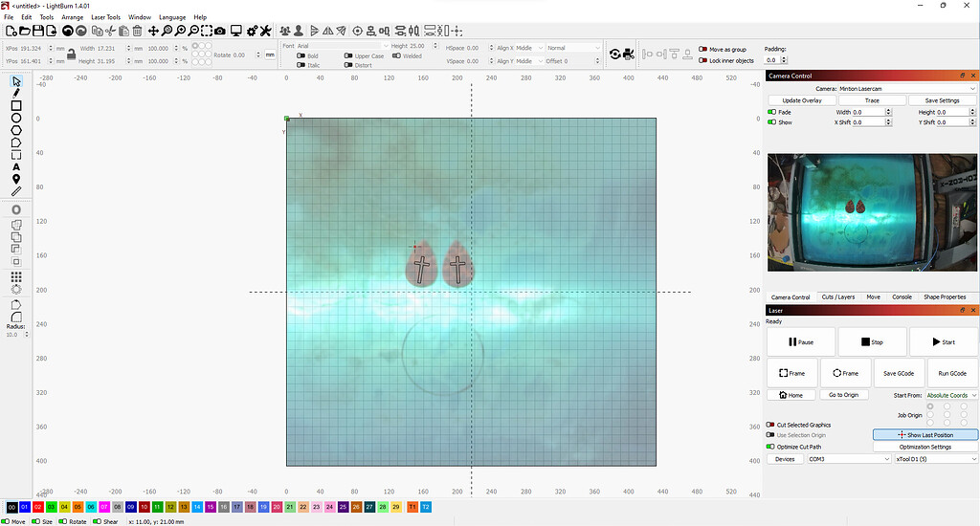Click the trash can Delete icon
Image resolution: width=980 pixels, height=526 pixels.
(x=137, y=32)
